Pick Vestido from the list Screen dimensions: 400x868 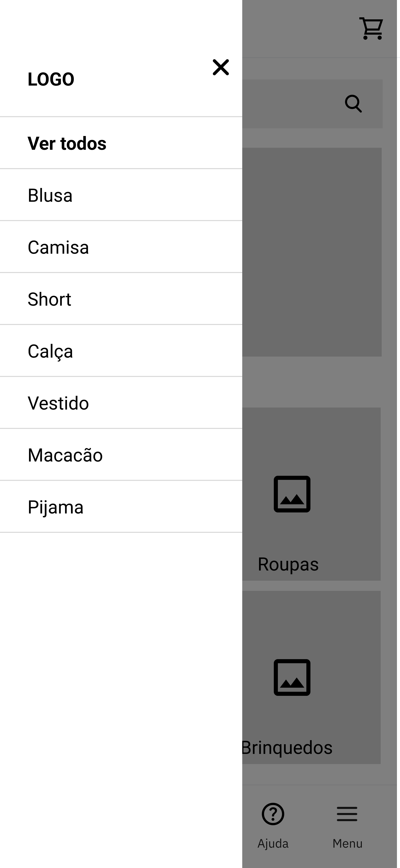click(58, 403)
